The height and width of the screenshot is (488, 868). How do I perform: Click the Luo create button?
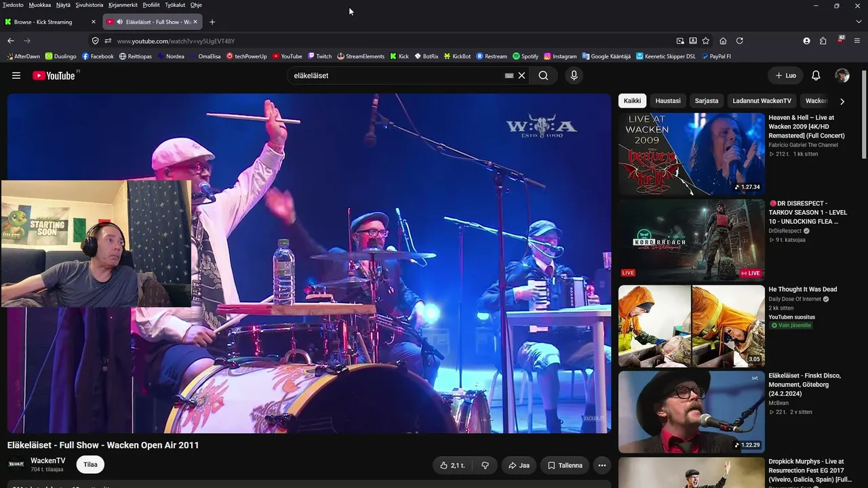point(785,75)
